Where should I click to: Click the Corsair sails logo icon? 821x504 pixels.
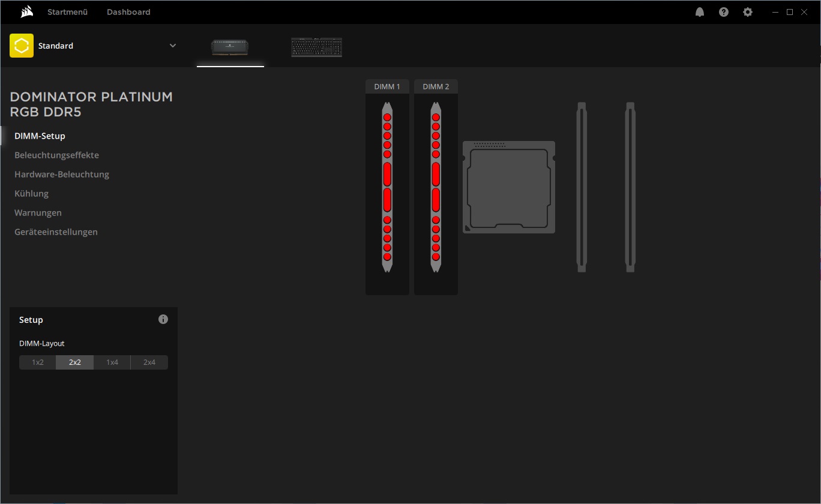pyautogui.click(x=26, y=12)
